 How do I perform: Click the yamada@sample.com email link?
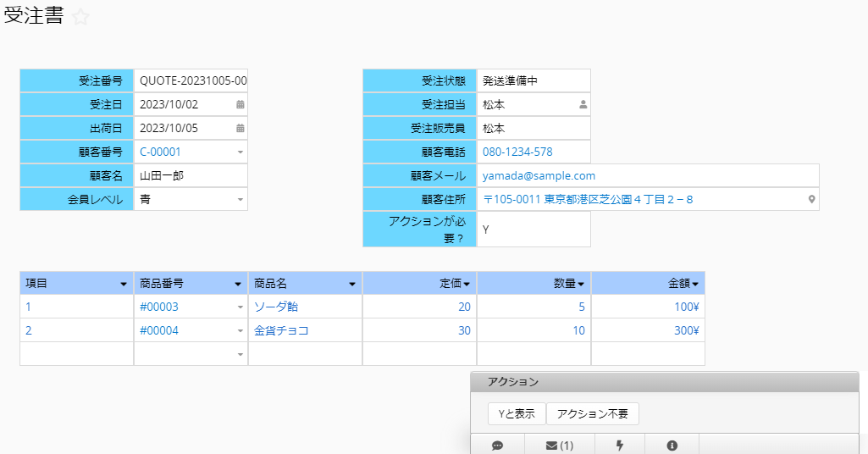coord(539,176)
